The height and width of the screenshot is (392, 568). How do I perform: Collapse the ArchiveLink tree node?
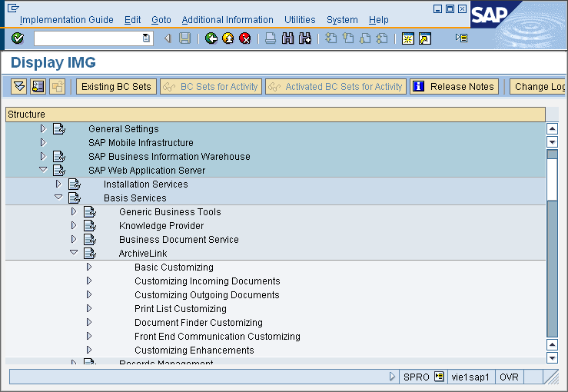74,253
